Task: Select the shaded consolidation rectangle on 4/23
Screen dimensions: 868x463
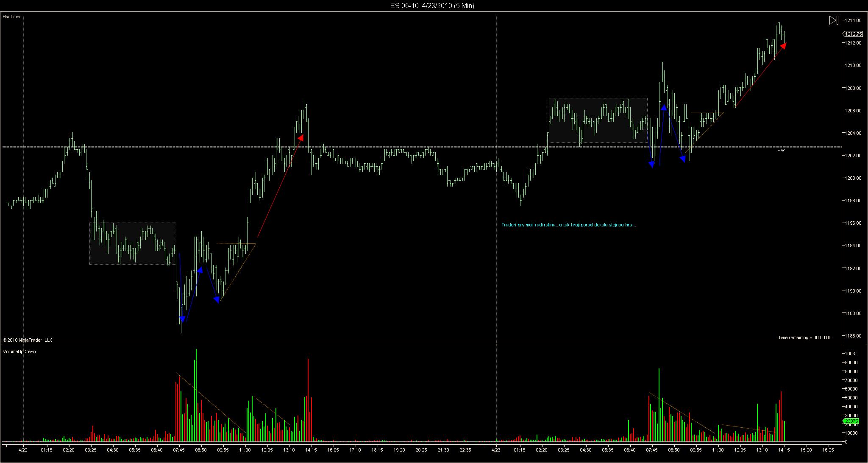Action: 598,120
